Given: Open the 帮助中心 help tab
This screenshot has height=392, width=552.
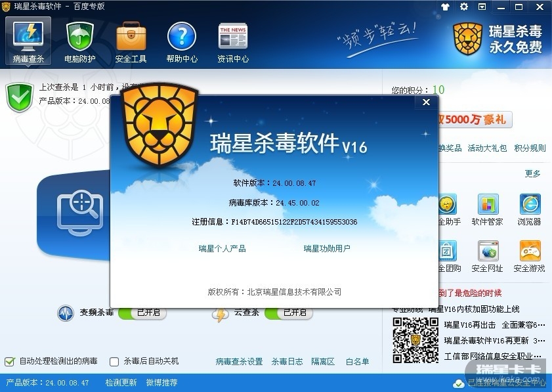Looking at the screenshot, I should coord(182,42).
